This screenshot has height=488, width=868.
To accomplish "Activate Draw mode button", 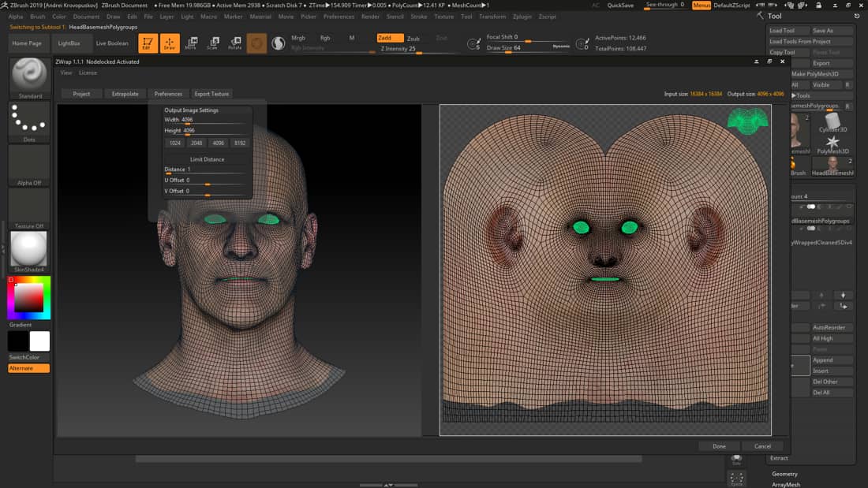I will [170, 43].
